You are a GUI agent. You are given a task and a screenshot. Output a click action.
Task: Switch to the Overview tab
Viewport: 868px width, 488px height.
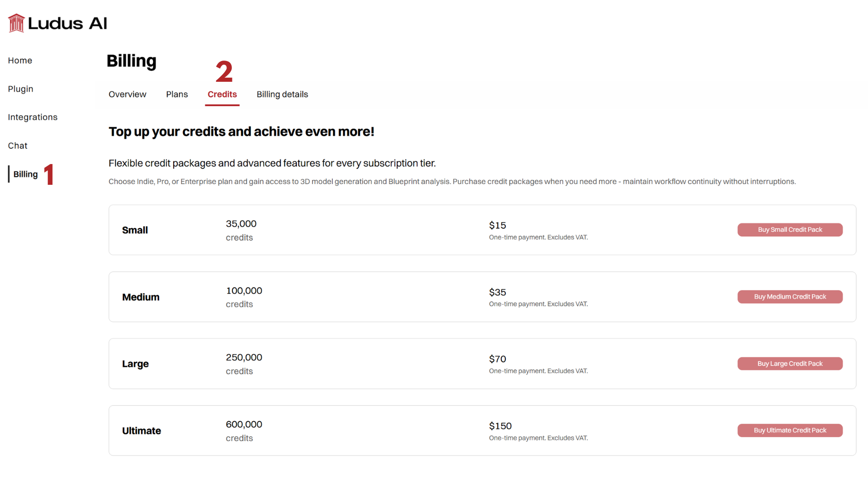pyautogui.click(x=127, y=94)
